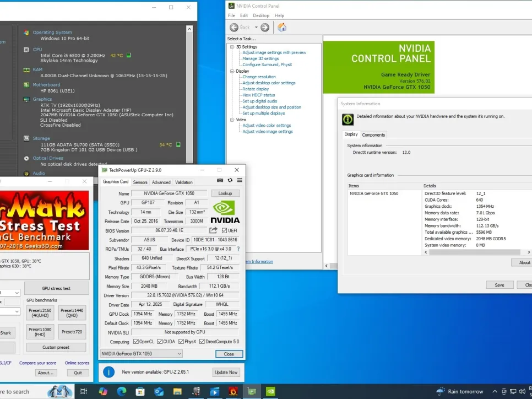Click the FurMark taskbar icon

pyautogui.click(x=233, y=391)
